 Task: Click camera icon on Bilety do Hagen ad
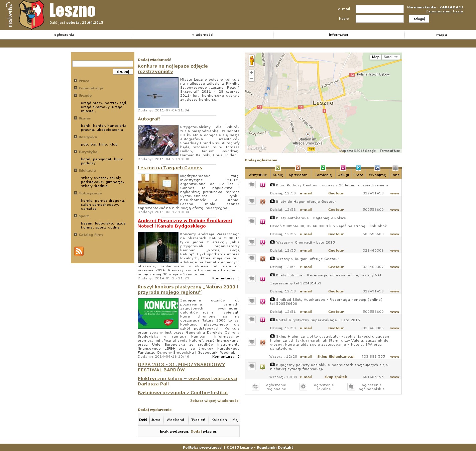(272, 201)
